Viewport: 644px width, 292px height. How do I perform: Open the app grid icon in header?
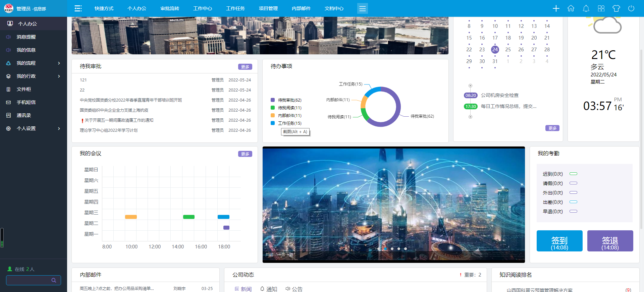(x=601, y=8)
